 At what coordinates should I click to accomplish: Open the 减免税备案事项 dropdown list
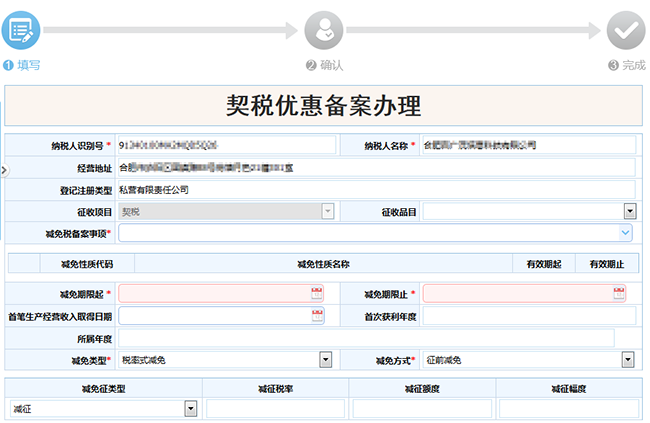[625, 233]
